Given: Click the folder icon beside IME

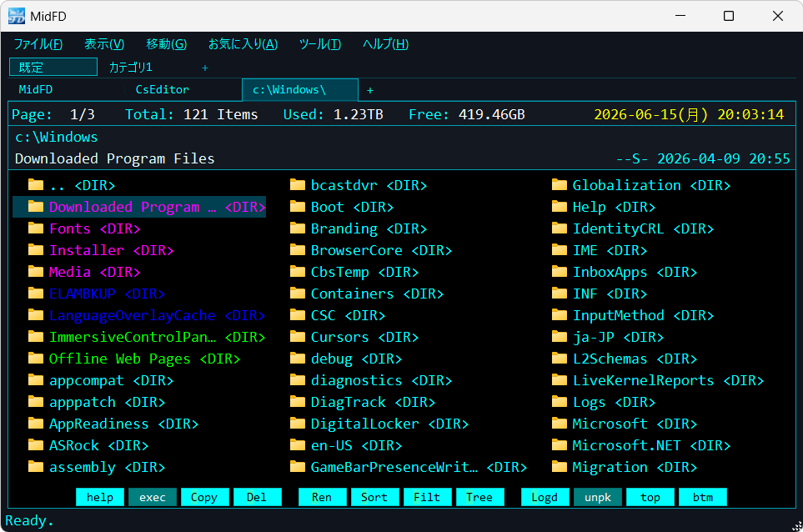Looking at the screenshot, I should 560,250.
